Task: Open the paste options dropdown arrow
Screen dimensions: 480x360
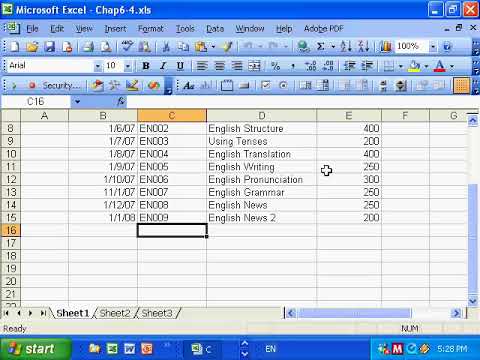Action: (x=213, y=46)
